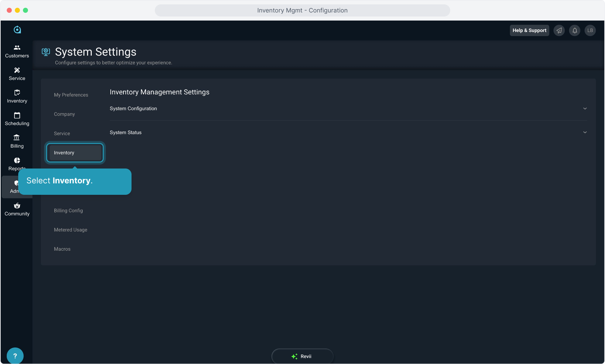Click the Inventory Management Settings heading
This screenshot has height=364, width=605.
pyautogui.click(x=160, y=92)
